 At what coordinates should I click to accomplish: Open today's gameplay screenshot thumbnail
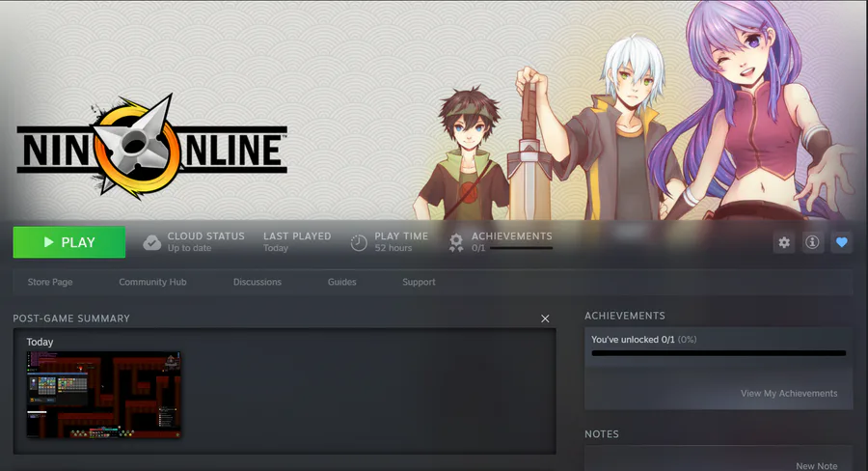(x=104, y=395)
